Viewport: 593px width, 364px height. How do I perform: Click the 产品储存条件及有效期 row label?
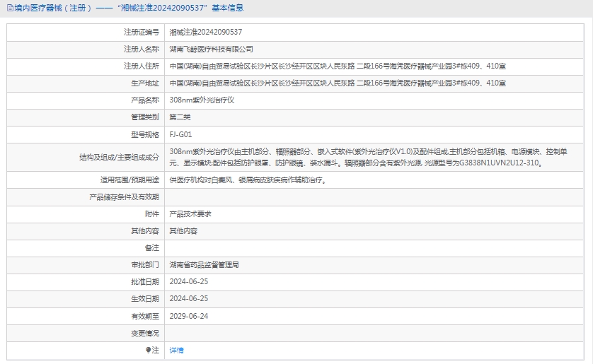coord(124,196)
